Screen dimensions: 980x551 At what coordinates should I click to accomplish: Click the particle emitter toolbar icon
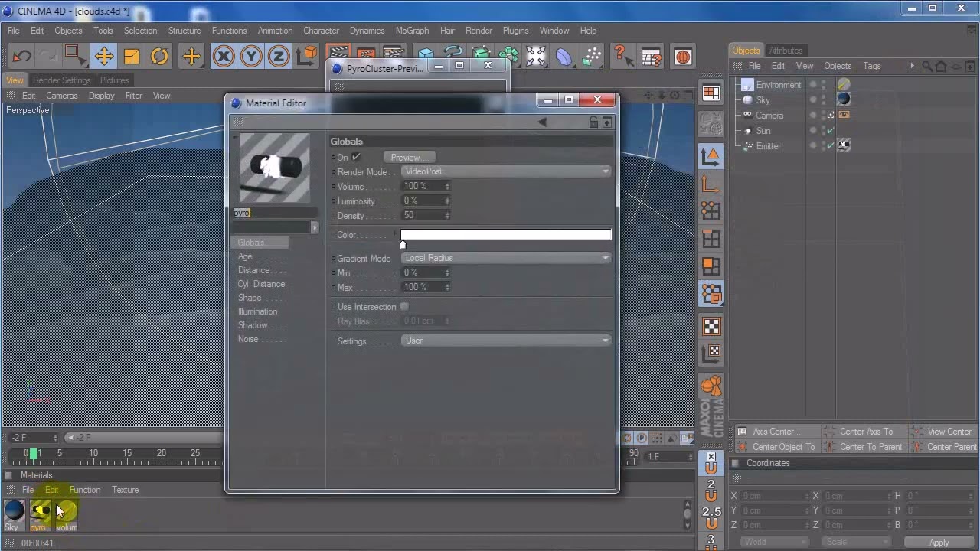coord(592,56)
